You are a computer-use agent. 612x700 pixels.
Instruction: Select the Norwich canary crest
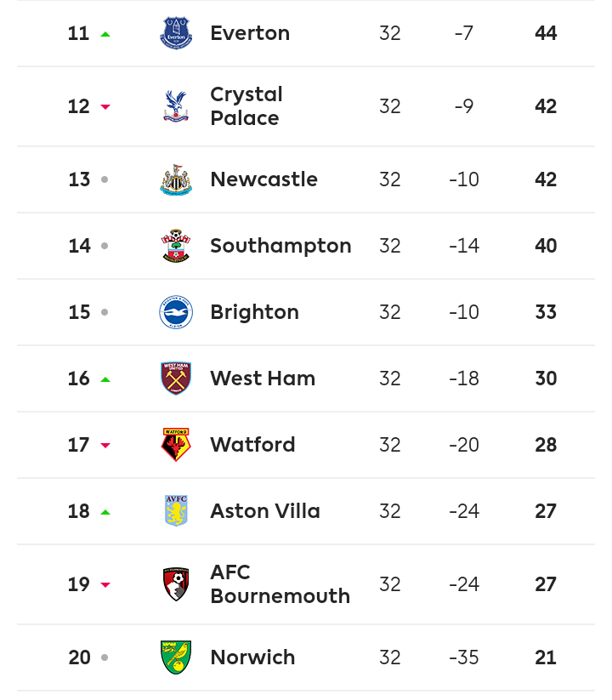tap(176, 657)
